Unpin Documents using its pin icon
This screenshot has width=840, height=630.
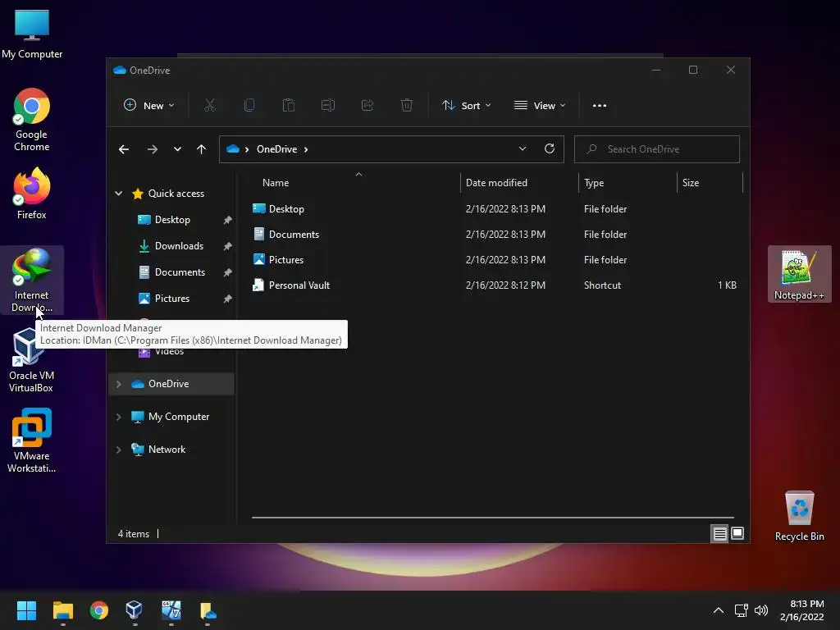point(228,272)
